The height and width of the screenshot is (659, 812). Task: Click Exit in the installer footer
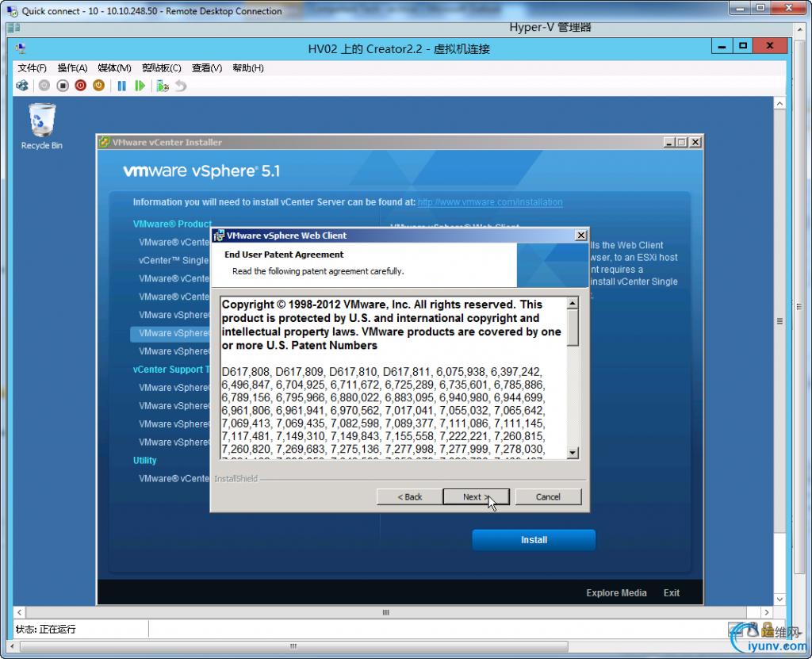672,592
